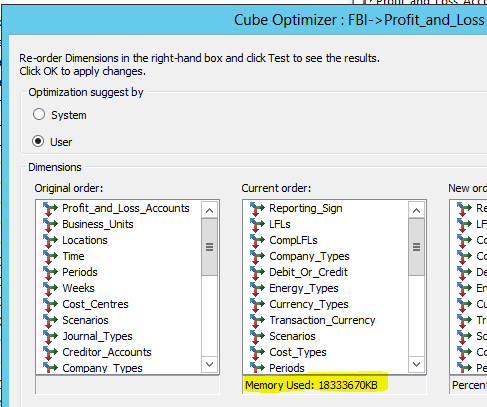The height and width of the screenshot is (407, 487).
Task: Click the Debit_Or_Credit dimension icon in Current order
Action: point(257,273)
